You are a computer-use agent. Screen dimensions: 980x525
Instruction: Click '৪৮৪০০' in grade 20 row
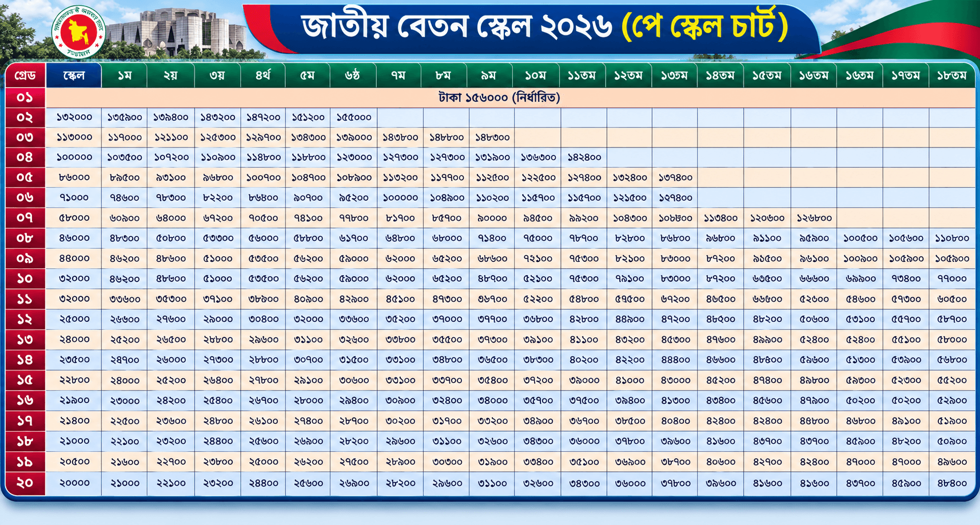[x=952, y=483]
